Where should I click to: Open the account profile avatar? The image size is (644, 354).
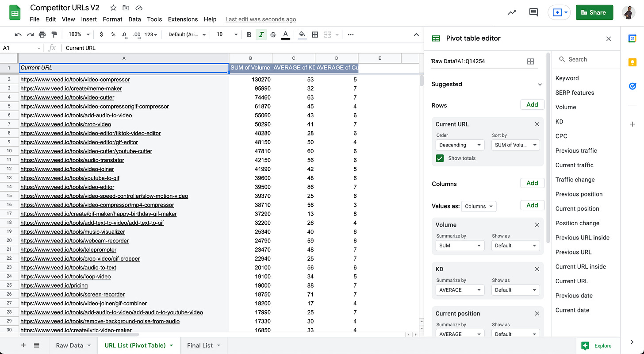pyautogui.click(x=629, y=12)
